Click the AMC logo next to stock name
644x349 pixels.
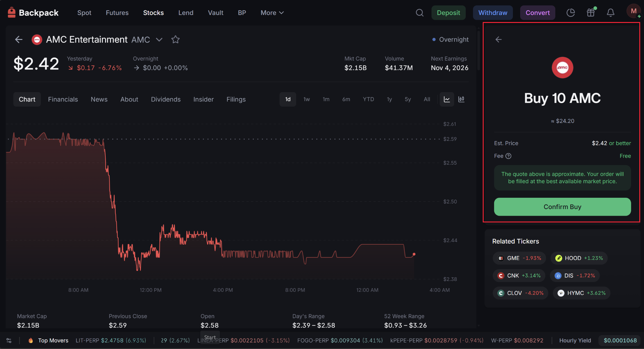coord(37,40)
